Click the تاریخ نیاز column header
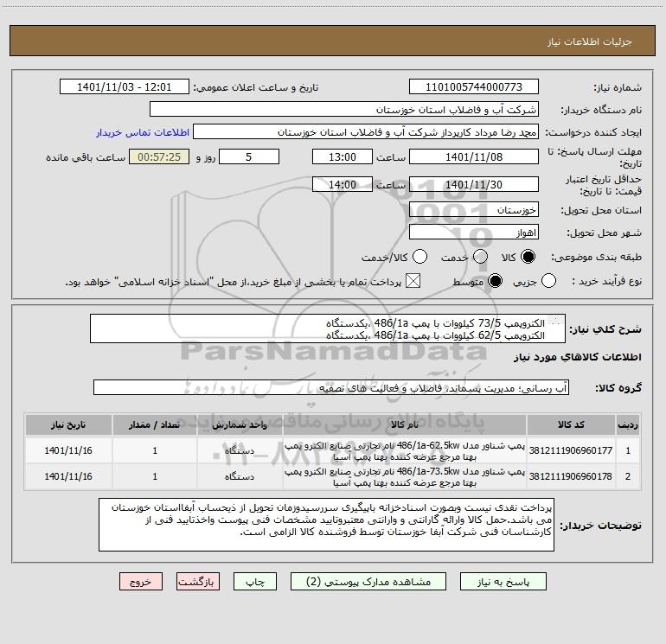The height and width of the screenshot is (644, 666). click(68, 424)
